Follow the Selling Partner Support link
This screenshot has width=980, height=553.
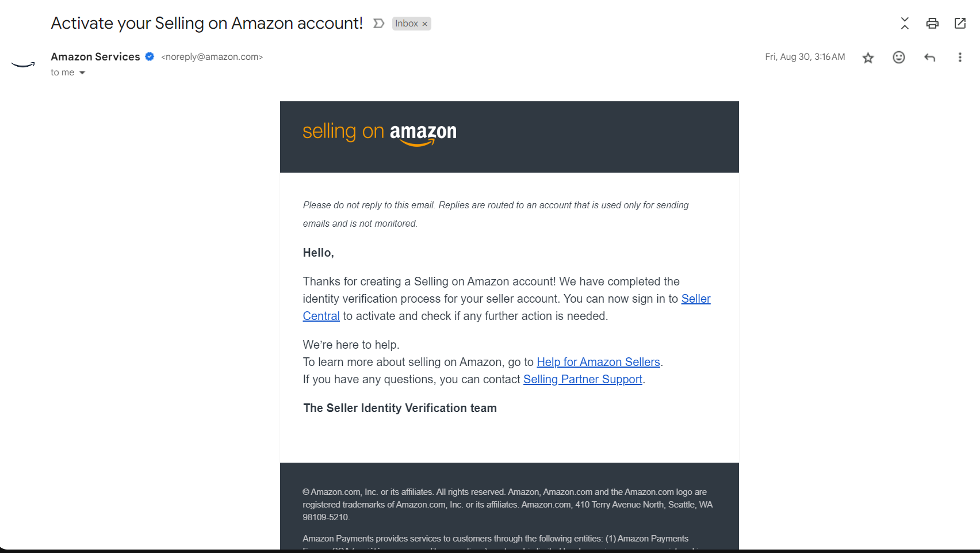pyautogui.click(x=583, y=379)
